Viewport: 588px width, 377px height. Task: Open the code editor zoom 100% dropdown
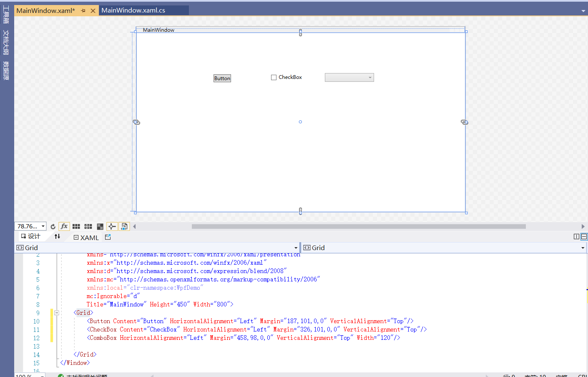[x=42, y=376]
